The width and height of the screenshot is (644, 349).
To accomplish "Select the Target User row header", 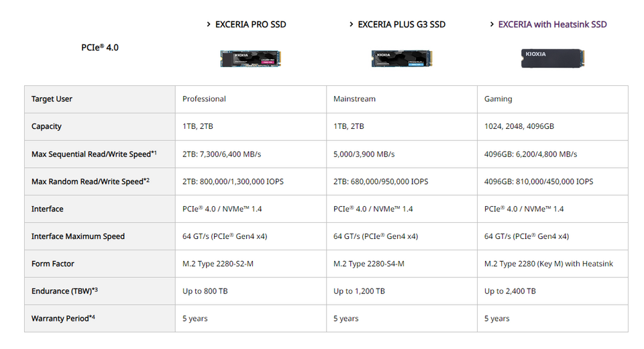I will (x=100, y=99).
